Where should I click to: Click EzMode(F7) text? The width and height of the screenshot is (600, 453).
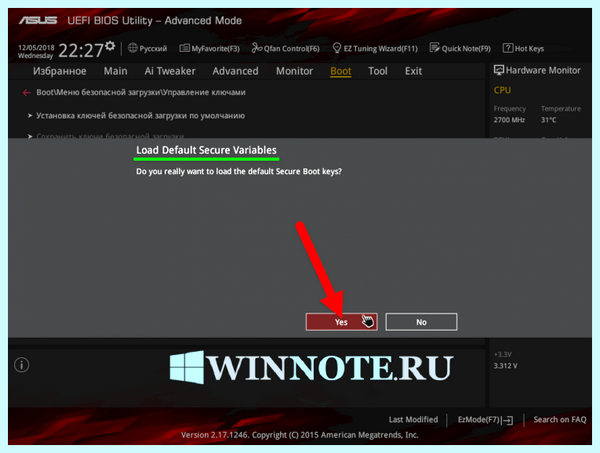coord(478,420)
